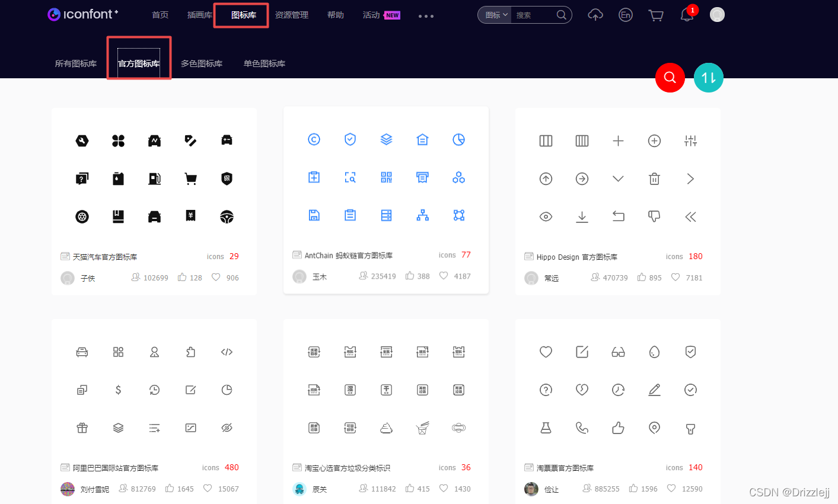Click the eye icon in Hippo Design library
838x504 pixels.
tap(546, 216)
